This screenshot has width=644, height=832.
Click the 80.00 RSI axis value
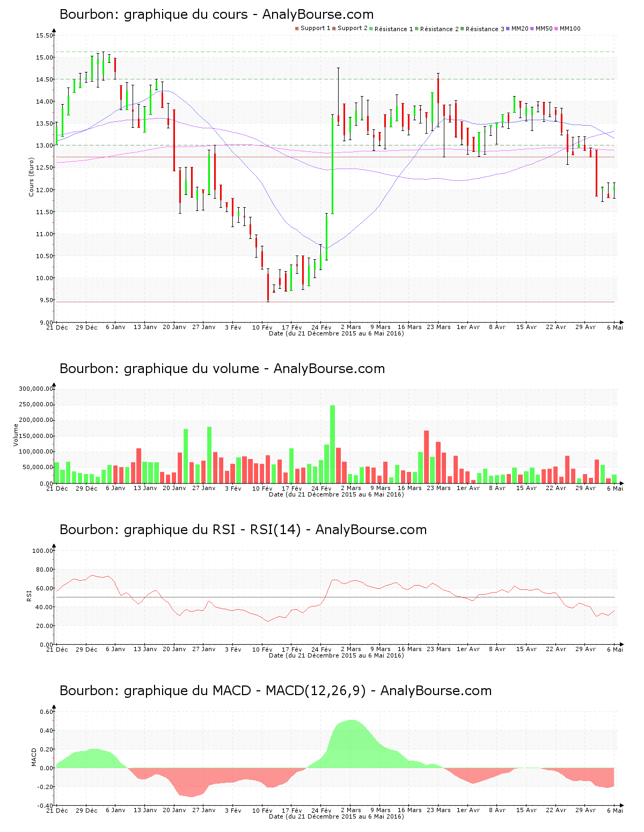tap(45, 570)
